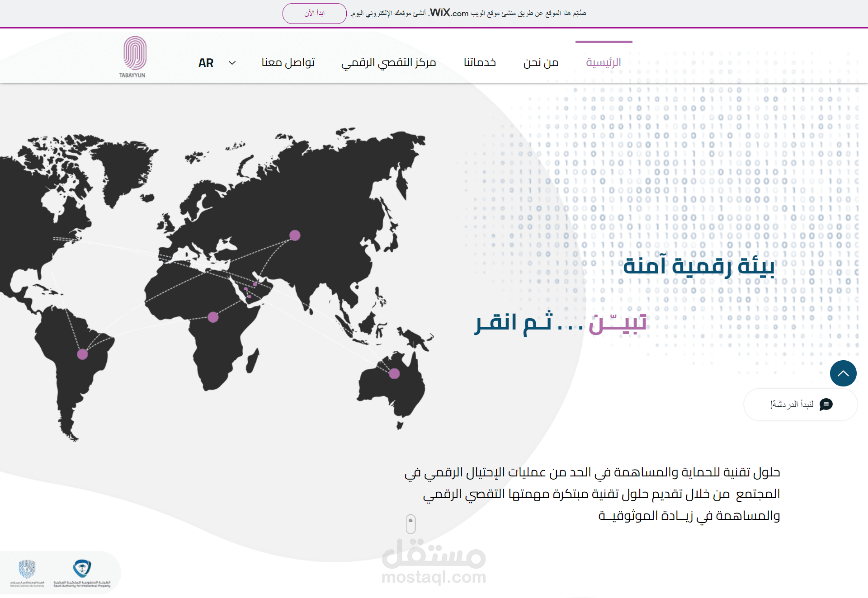Click the chevron next to AR

pyautogui.click(x=232, y=63)
